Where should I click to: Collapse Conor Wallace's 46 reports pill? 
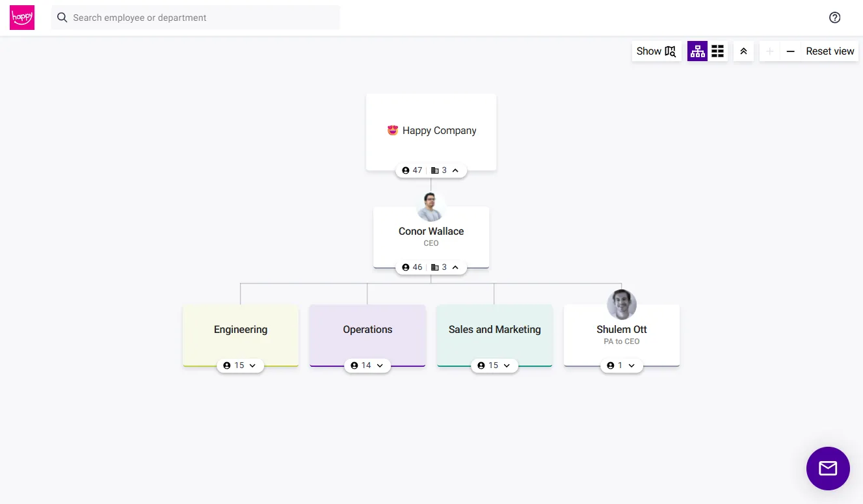coord(431,267)
